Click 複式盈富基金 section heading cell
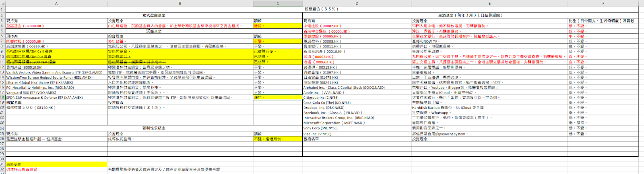Image resolution: width=644 pixels, height=174 pixels. [154, 15]
